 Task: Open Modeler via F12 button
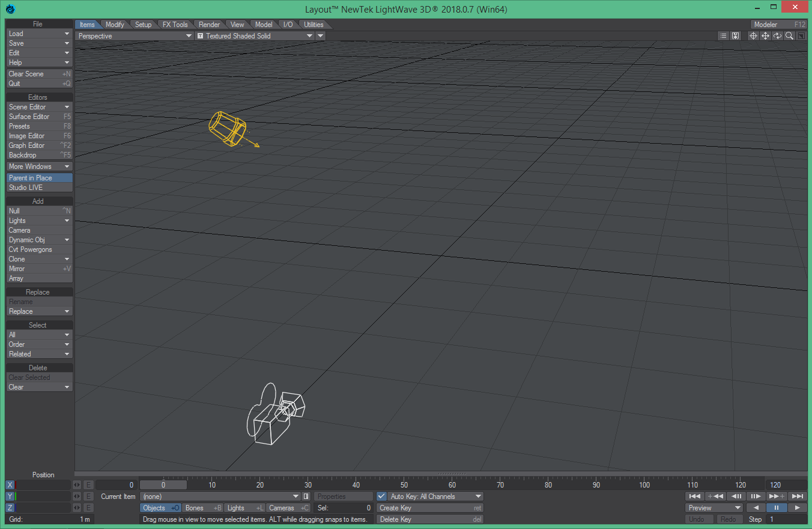(779, 25)
